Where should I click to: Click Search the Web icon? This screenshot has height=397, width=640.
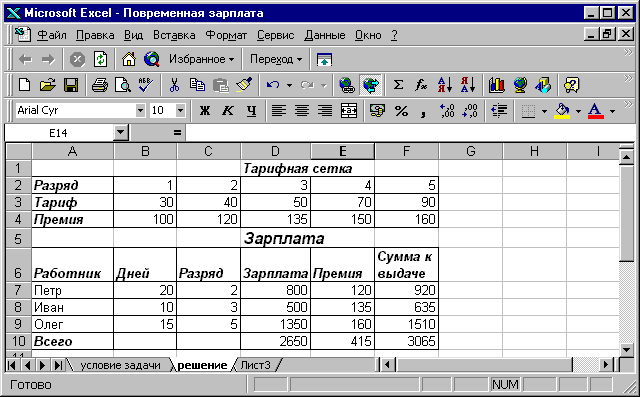tap(152, 60)
